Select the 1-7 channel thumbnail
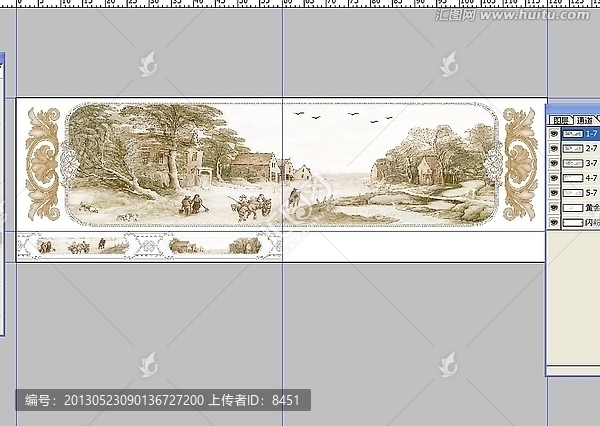This screenshot has height=426, width=600. (x=573, y=134)
